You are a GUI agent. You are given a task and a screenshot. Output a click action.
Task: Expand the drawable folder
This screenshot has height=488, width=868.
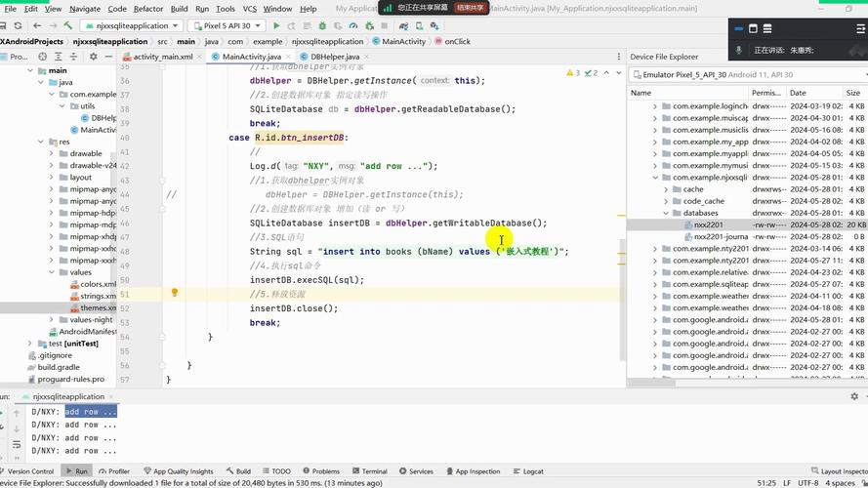[51, 153]
